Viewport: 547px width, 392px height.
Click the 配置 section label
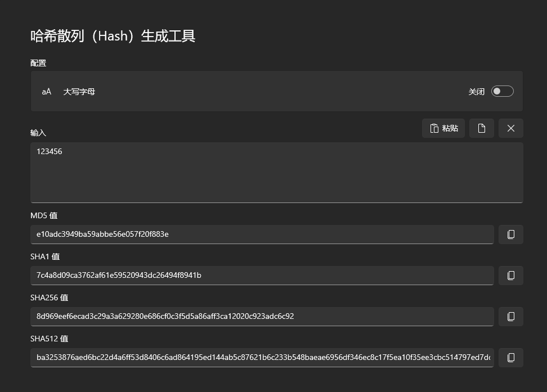pyautogui.click(x=38, y=63)
